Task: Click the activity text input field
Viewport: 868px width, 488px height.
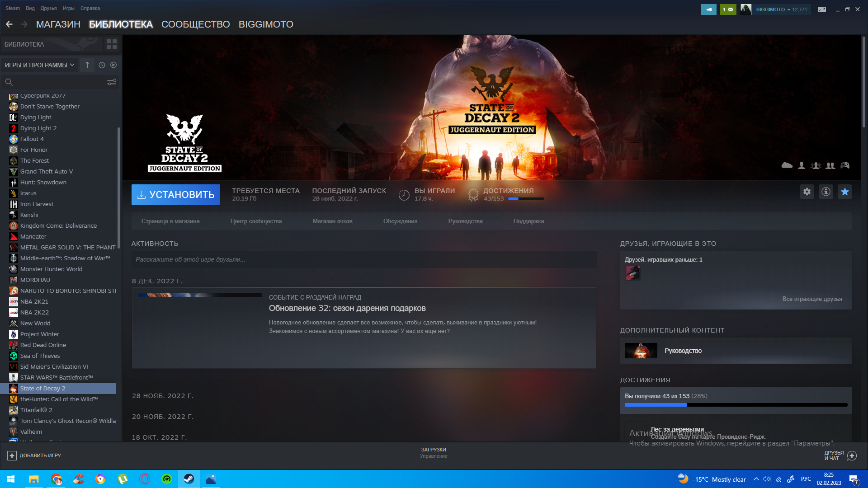Action: [x=364, y=260]
